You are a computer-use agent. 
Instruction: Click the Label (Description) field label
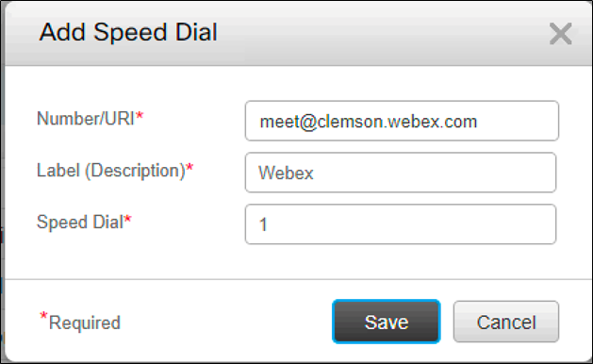click(111, 171)
